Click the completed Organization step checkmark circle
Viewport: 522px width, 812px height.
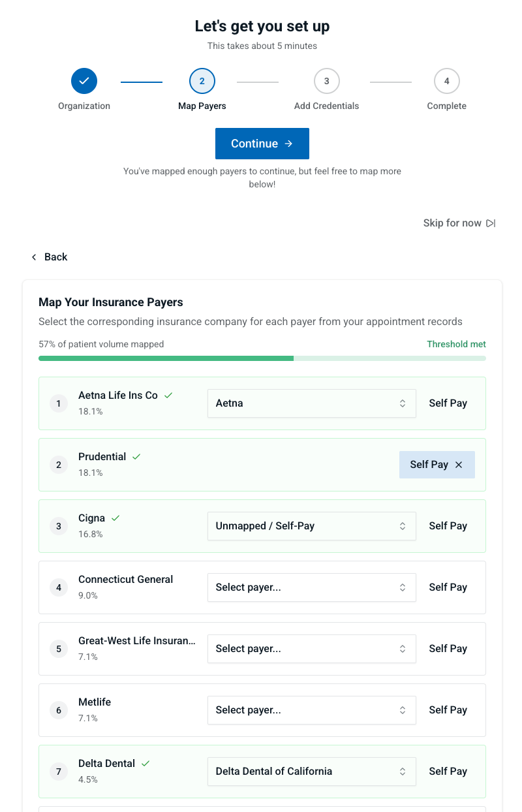tap(84, 81)
